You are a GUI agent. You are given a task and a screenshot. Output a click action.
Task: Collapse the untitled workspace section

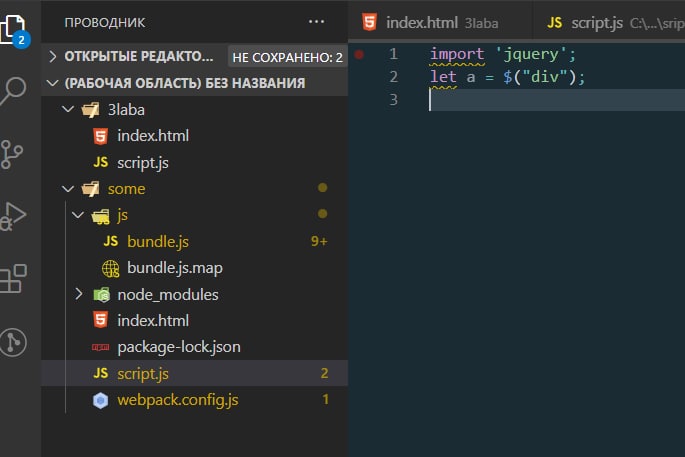click(53, 83)
